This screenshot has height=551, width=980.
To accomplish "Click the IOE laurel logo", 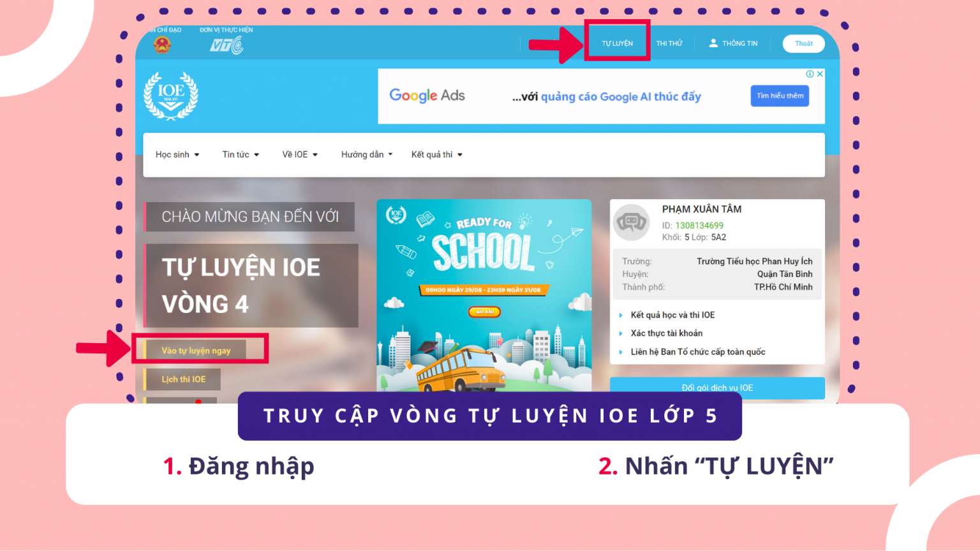I will point(170,96).
